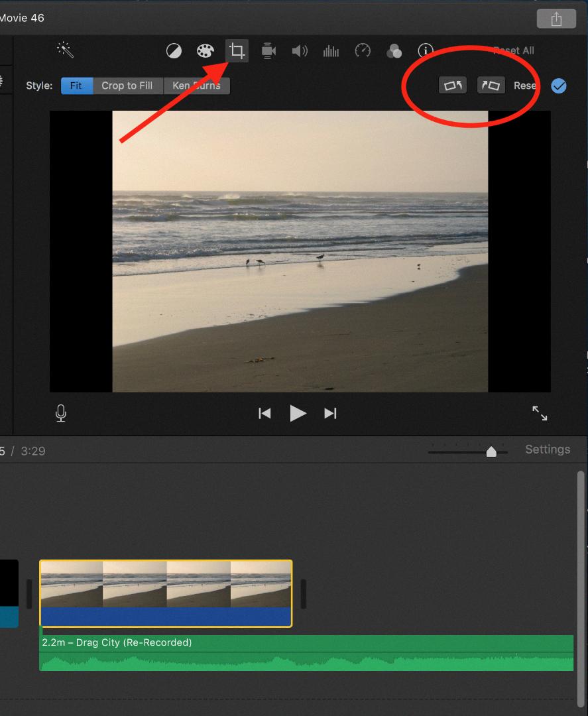Choose the Ken Burns style
Screen dimensions: 588x716
197,86
